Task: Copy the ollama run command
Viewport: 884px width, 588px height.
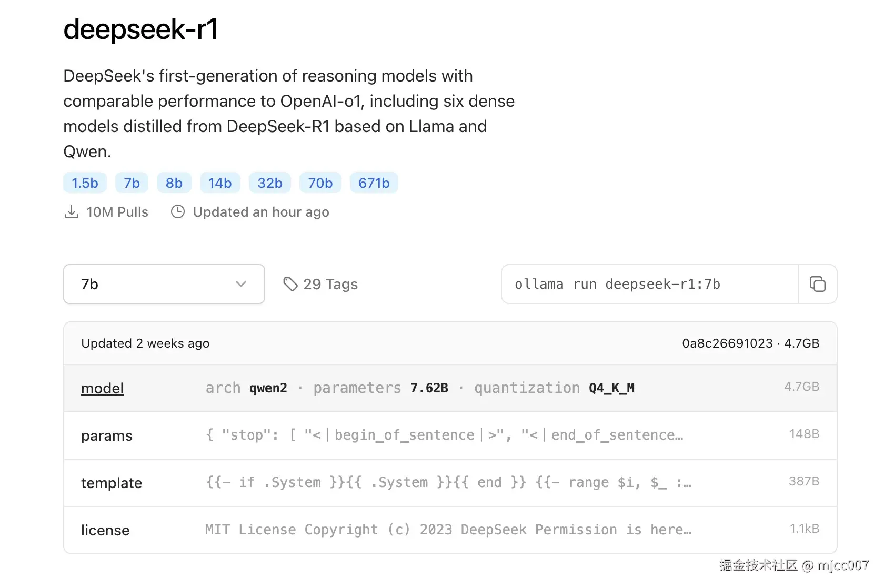Action: pos(817,284)
